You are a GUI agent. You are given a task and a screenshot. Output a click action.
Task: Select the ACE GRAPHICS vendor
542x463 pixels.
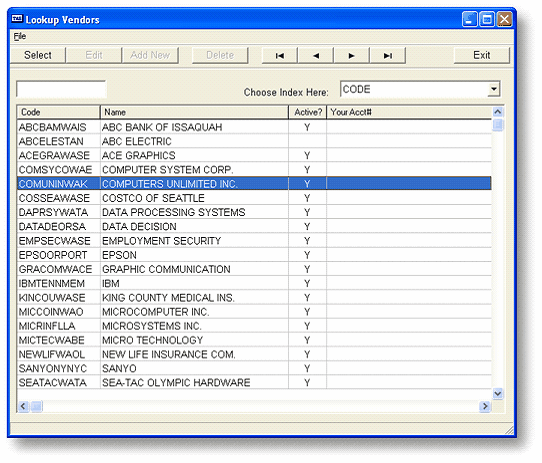[139, 156]
